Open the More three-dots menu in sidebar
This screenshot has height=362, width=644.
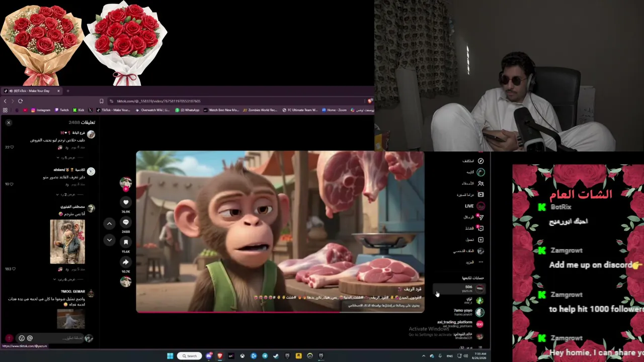pos(480,262)
